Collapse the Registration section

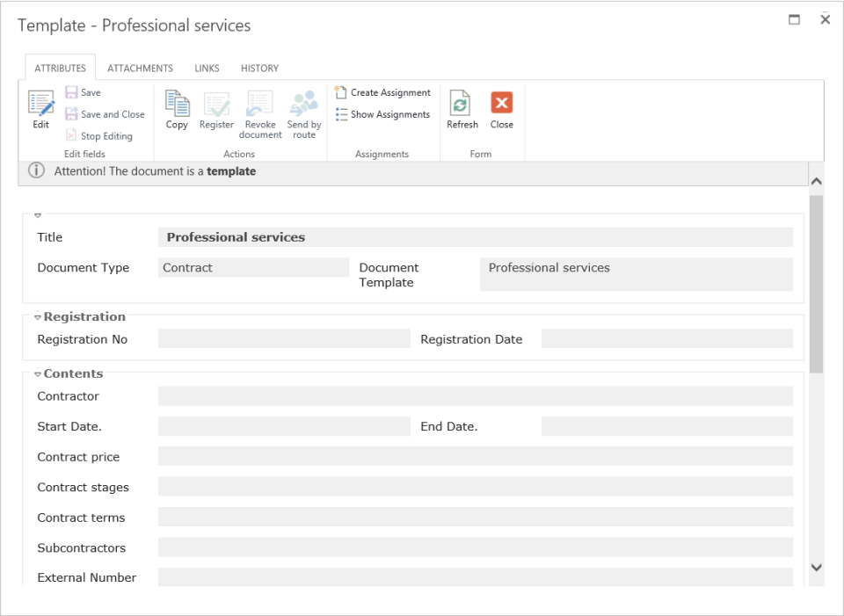(x=38, y=317)
